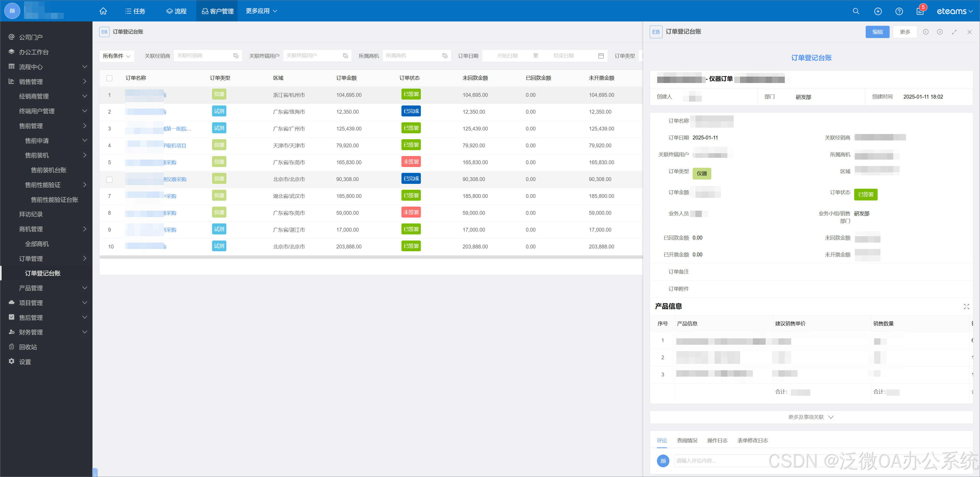Expand detail panel to fullscreen
This screenshot has height=477, width=980.
(x=954, y=32)
